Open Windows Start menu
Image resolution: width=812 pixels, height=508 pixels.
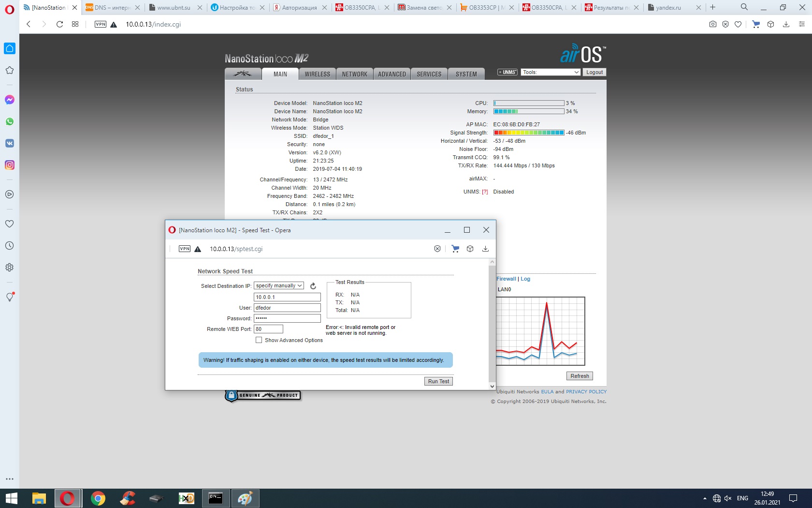click(11, 498)
